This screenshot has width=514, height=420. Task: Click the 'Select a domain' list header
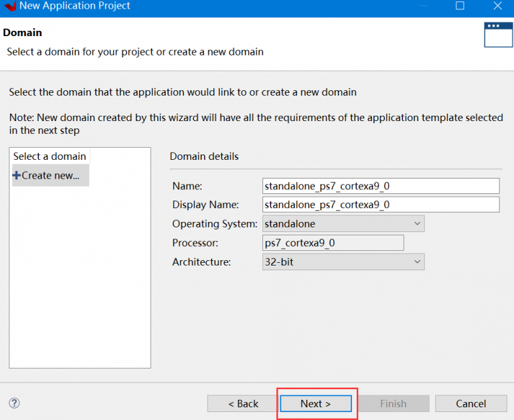[x=50, y=156]
